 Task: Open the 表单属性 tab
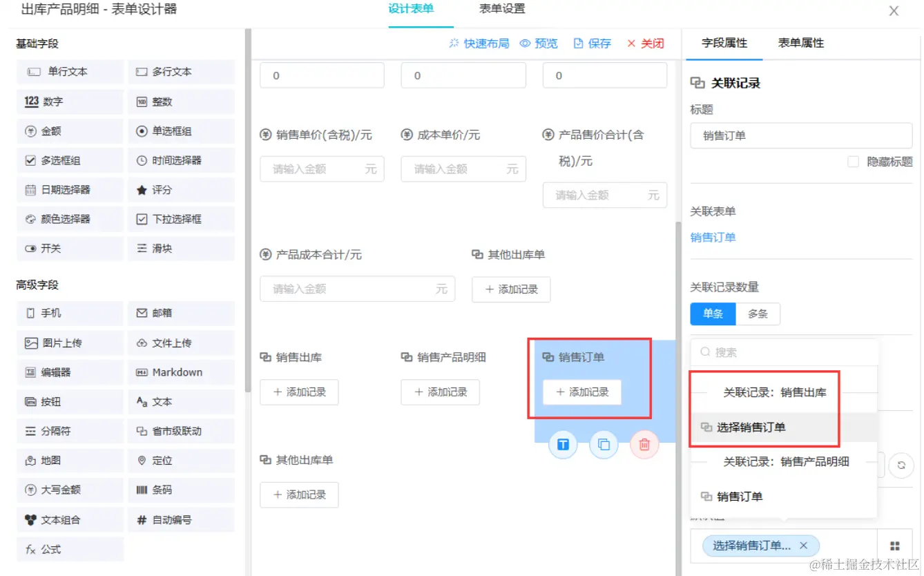click(801, 43)
